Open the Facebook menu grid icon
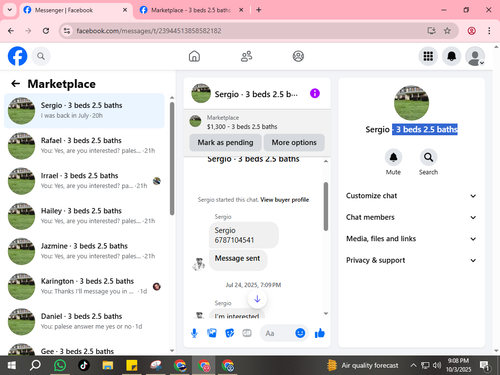The image size is (500, 375). [428, 56]
